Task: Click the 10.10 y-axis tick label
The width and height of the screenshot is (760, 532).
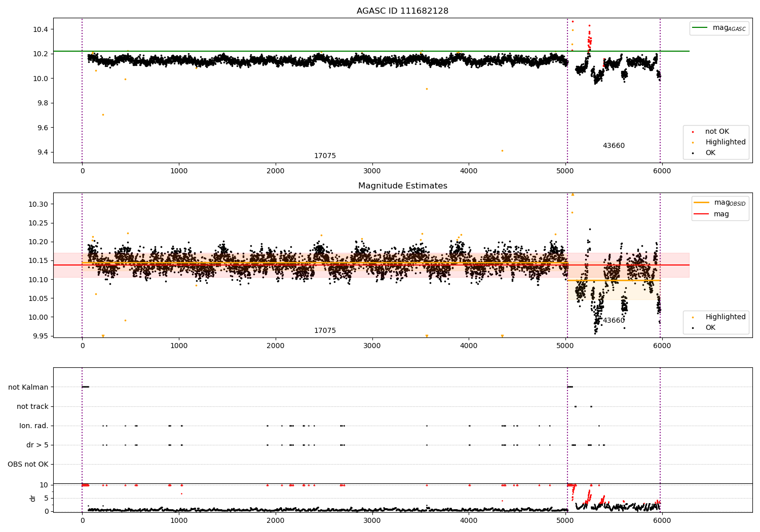Action: (x=39, y=280)
